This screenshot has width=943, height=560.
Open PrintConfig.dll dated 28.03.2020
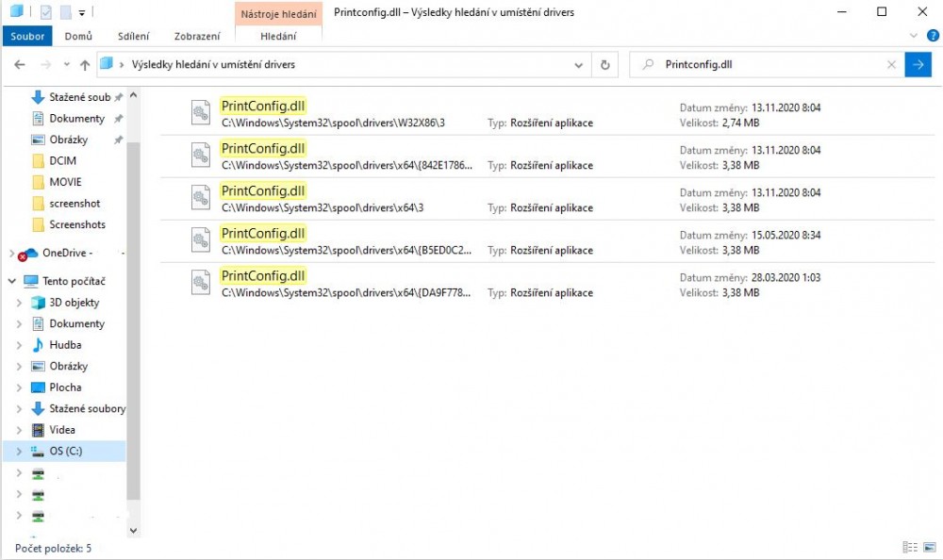[262, 275]
